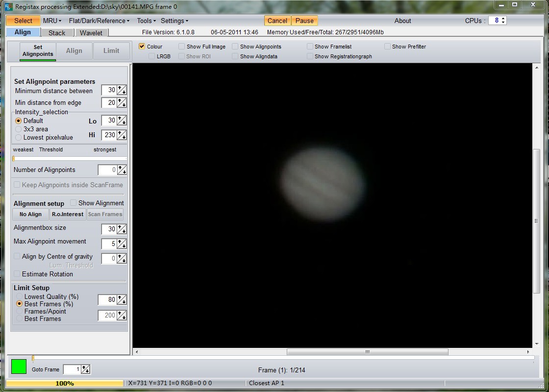The image size is (549, 392).
Task: Click the Max Alignpoint movement value field
Action: click(x=109, y=244)
